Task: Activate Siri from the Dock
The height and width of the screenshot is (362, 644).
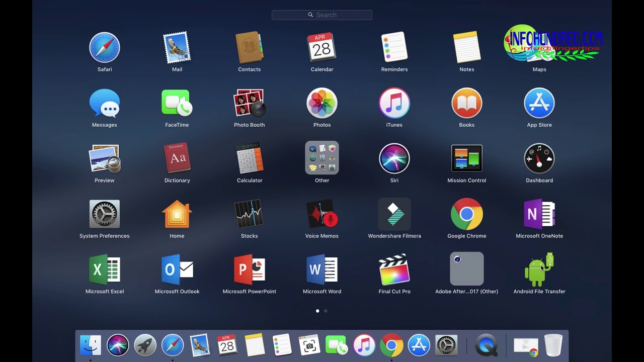Action: 118,345
